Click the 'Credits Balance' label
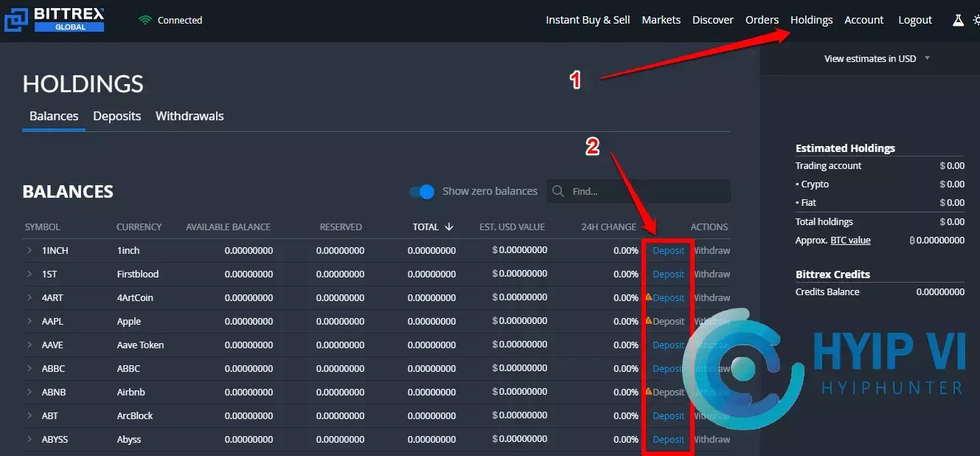 coord(827,291)
